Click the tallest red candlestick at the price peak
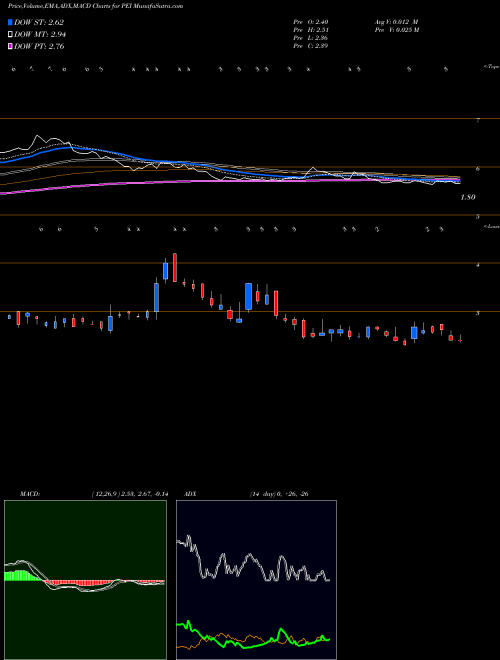500x660 pixels. point(175,267)
